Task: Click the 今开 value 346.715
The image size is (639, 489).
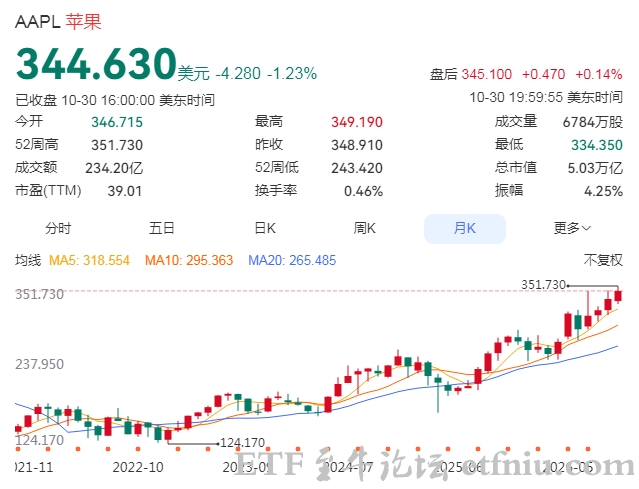Action: [117, 122]
